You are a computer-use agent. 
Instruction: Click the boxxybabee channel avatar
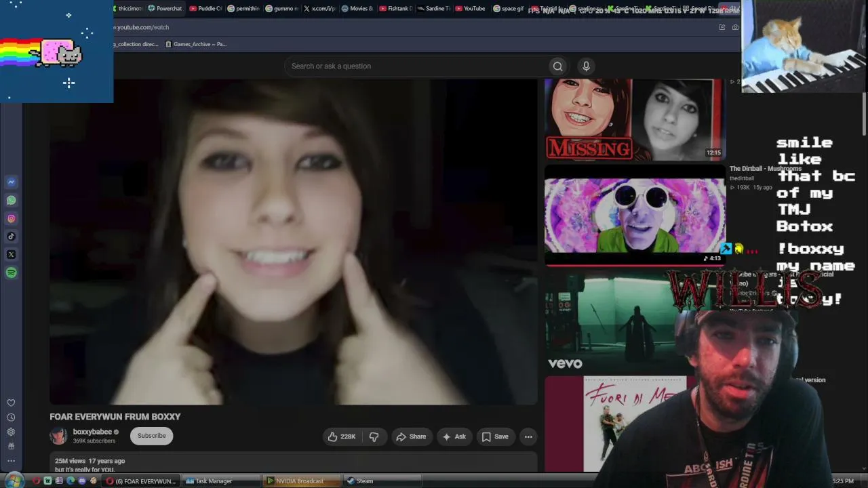(x=58, y=436)
